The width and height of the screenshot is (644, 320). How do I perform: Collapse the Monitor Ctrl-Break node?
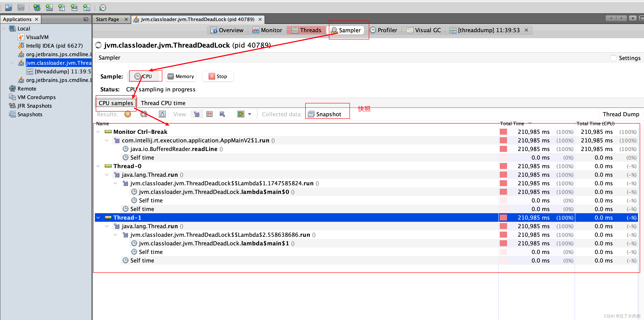pos(98,132)
